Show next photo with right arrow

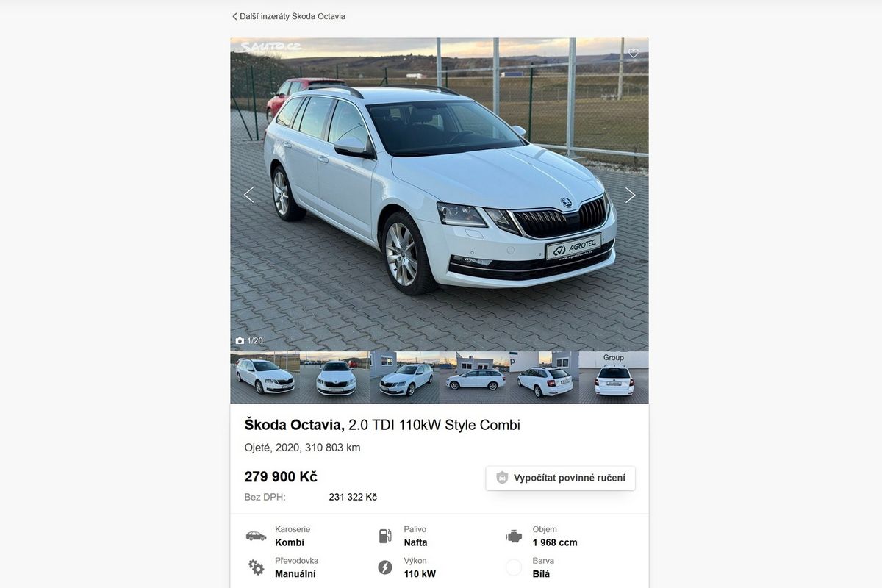coord(630,195)
